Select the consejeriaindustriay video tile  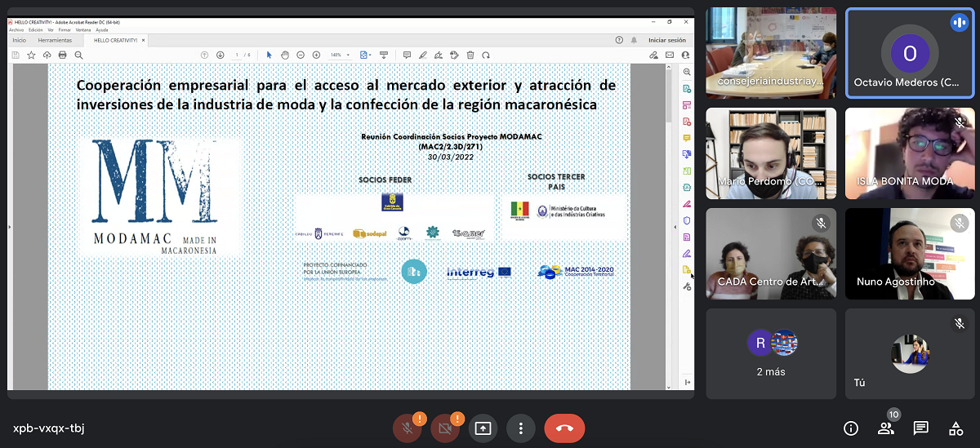771,53
